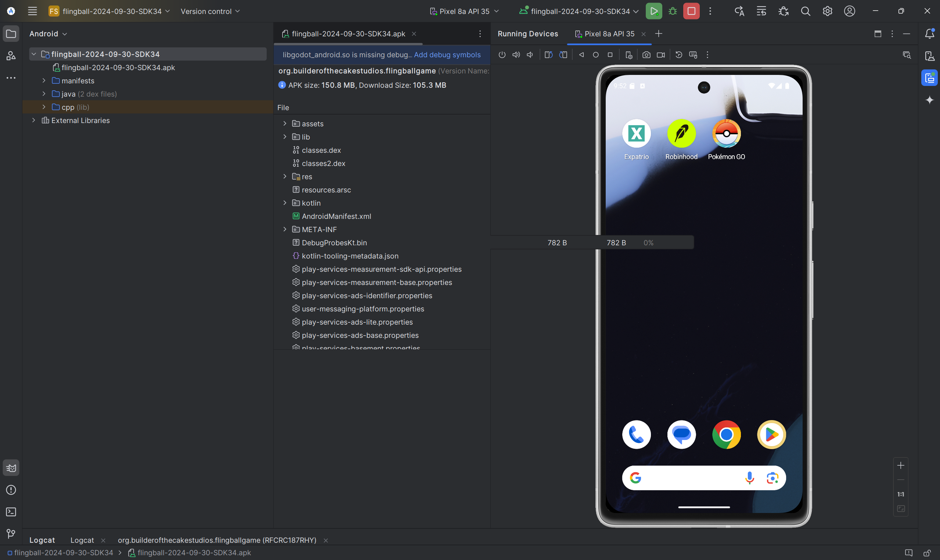Raise emulator volume
Screen dimensions: 940x560
(x=516, y=55)
